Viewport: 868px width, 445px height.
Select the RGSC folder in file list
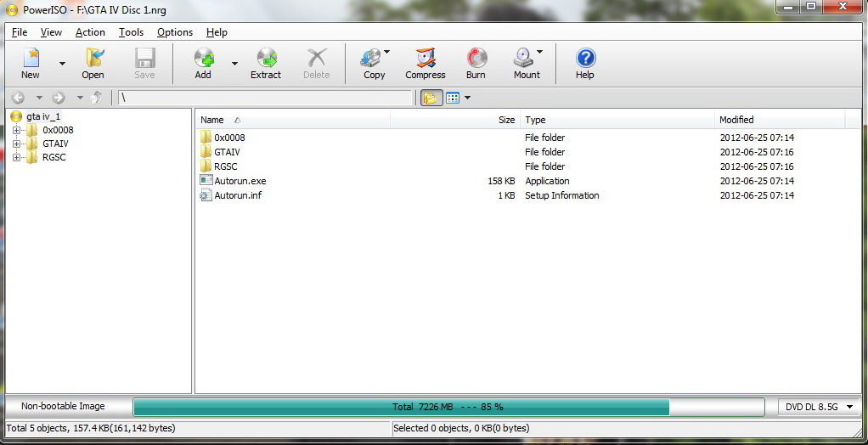(x=226, y=166)
